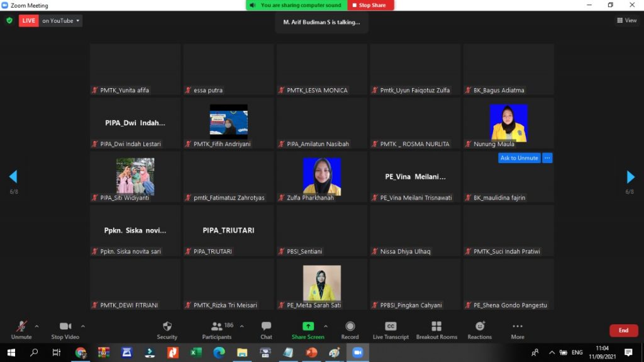Open the View layout menu
This screenshot has height=362, width=644.
[627, 21]
